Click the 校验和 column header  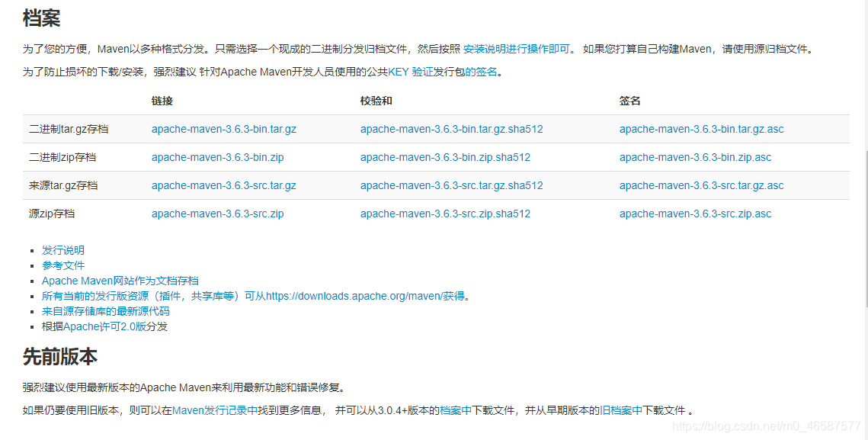click(x=376, y=101)
